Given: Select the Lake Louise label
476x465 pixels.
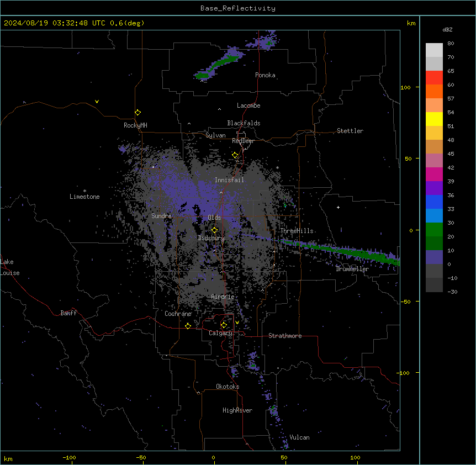Looking at the screenshot, I should (x=9, y=267).
